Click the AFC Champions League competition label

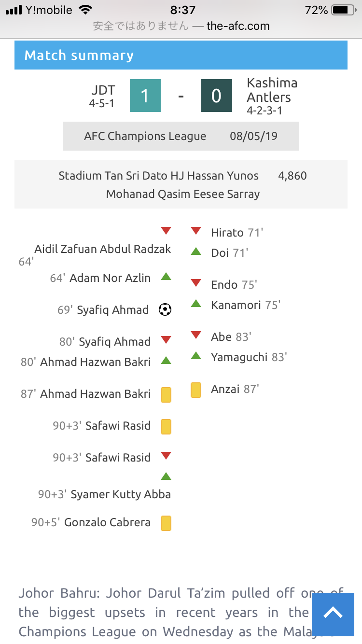point(145,136)
